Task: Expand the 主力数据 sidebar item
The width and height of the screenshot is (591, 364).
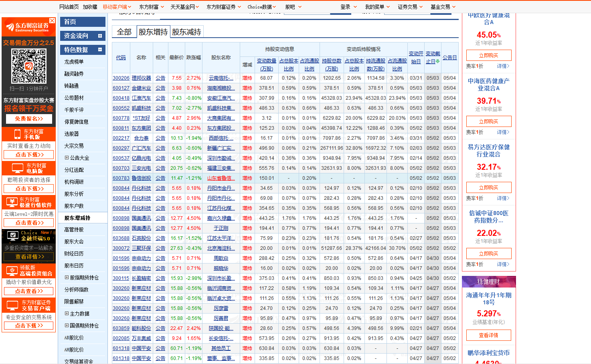Action: pyautogui.click(x=67, y=314)
